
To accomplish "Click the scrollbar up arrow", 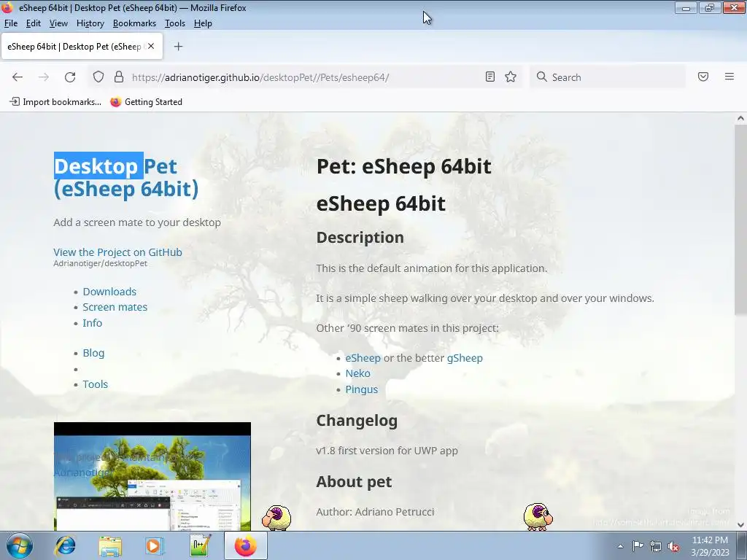I will (x=740, y=118).
